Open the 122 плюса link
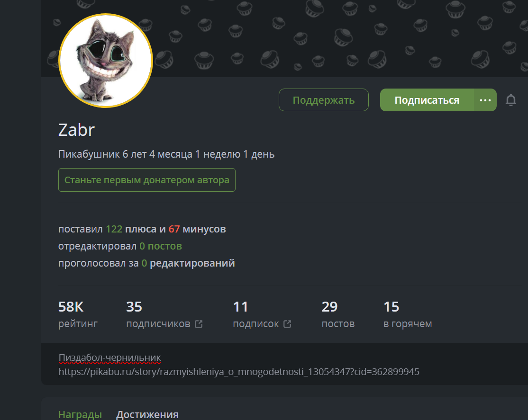 coord(131,229)
